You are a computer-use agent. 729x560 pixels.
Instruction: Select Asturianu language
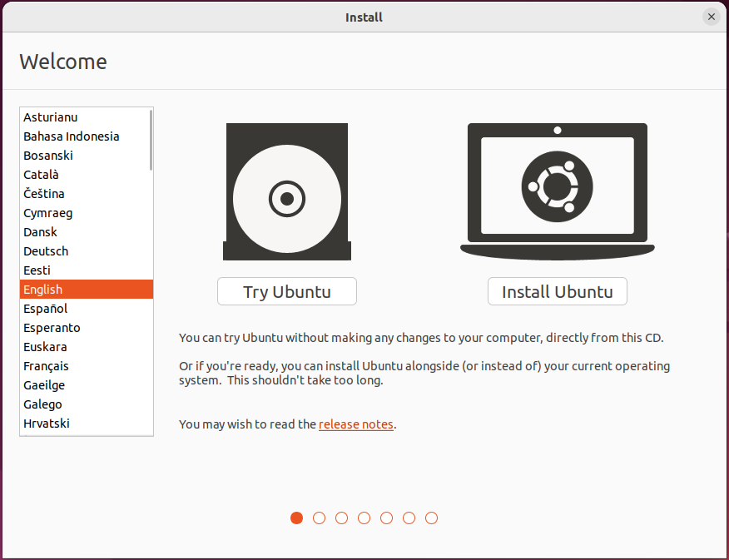86,117
